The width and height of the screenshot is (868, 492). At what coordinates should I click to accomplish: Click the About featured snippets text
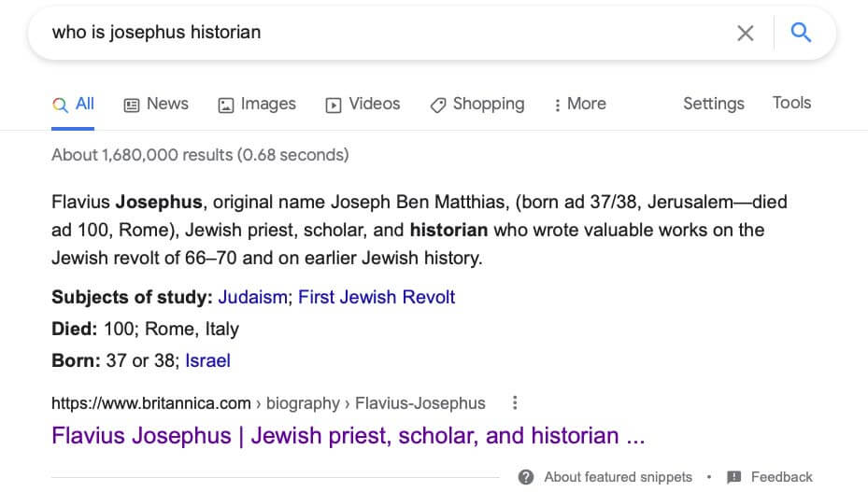[618, 477]
